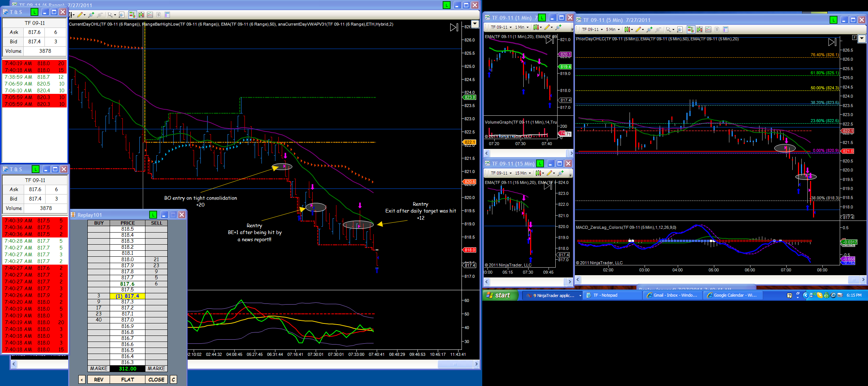Click the zoom in icon in the 15 Min chart toolbar
Screen dimensions: 868x386
tap(561, 173)
